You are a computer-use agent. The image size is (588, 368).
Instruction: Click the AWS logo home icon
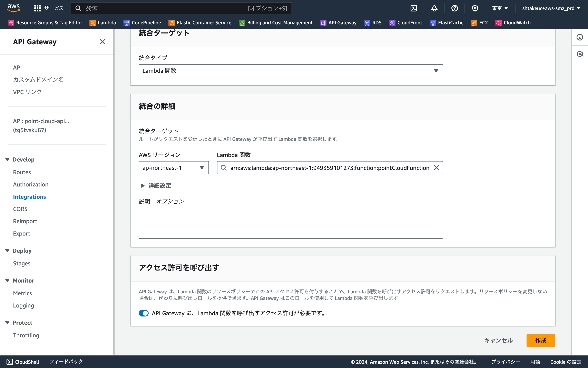[x=14, y=8]
